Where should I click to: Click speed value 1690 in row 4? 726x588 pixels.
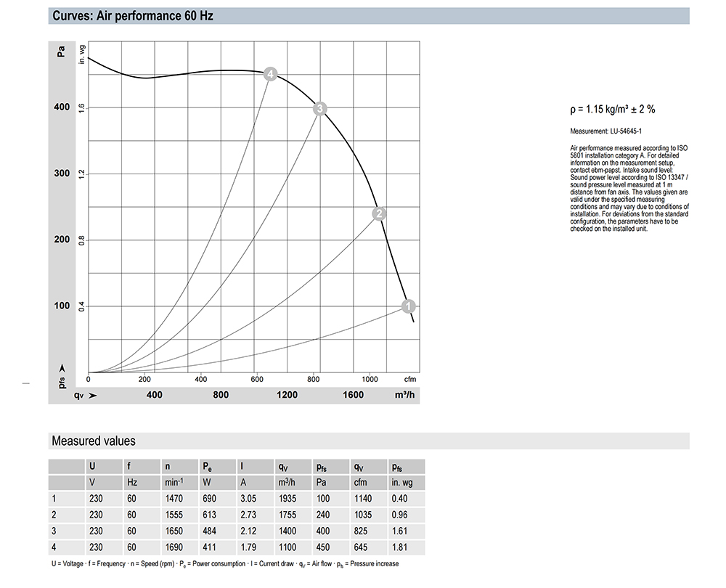pos(174,547)
